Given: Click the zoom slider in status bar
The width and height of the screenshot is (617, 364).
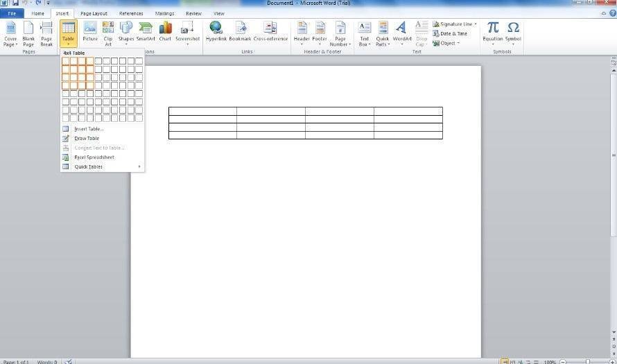Looking at the screenshot, I should click(586, 361).
